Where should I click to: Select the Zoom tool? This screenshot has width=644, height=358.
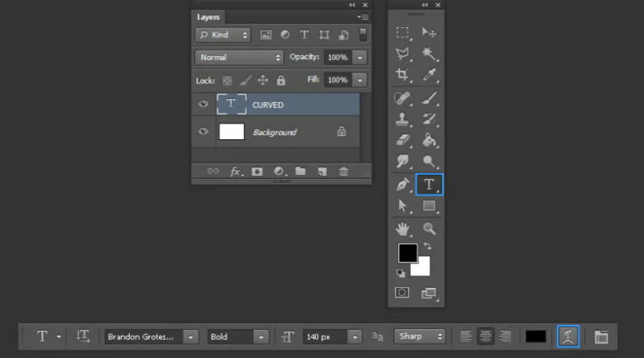click(x=429, y=229)
